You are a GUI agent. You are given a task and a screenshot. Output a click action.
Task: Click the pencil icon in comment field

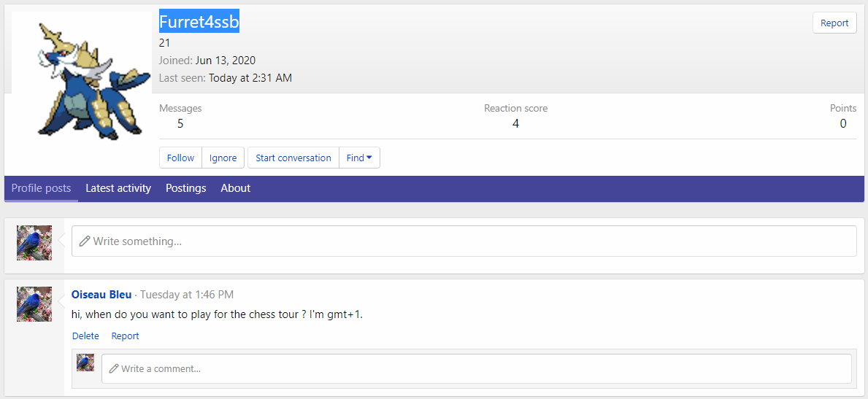coord(114,369)
